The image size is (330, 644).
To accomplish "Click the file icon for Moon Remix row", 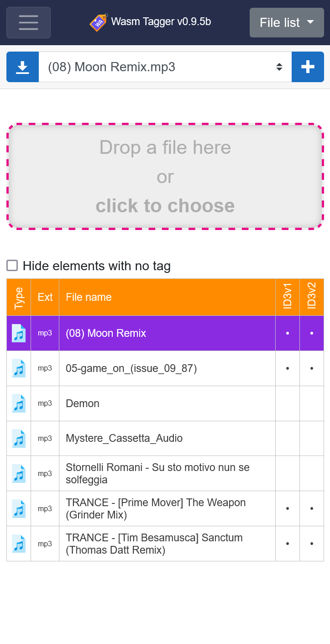I will (x=19, y=333).
